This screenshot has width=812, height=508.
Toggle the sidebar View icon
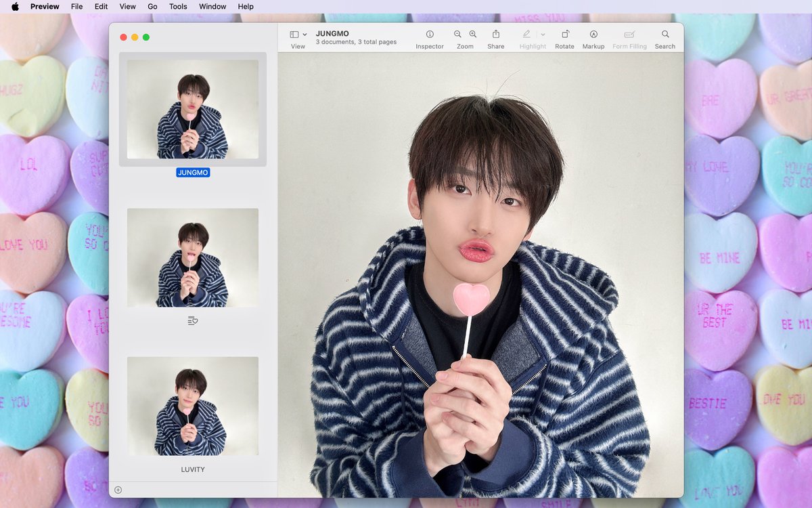point(294,35)
